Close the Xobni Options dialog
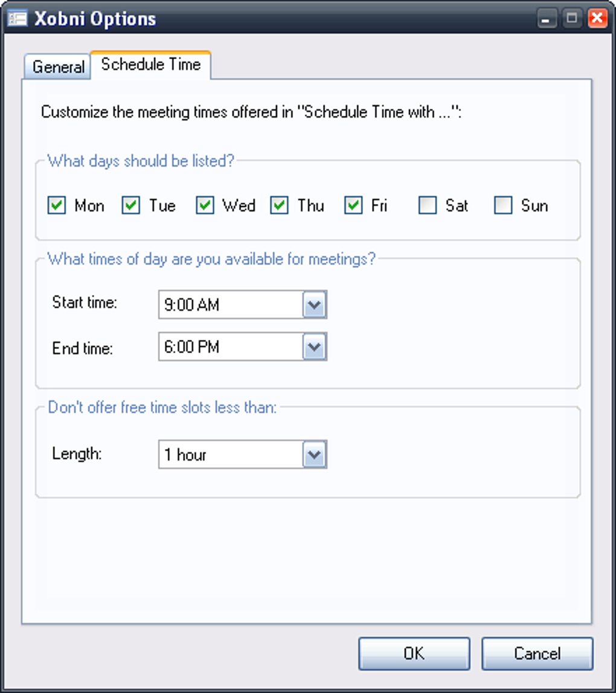 point(597,19)
